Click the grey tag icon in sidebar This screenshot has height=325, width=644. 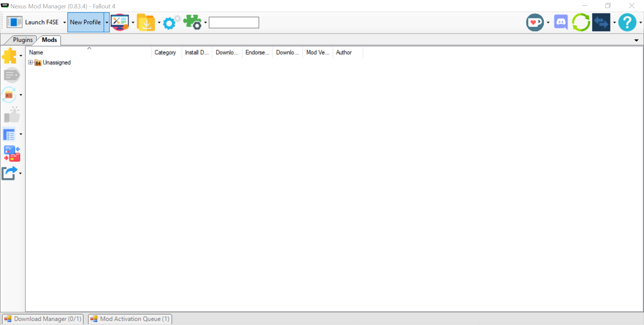pyautogui.click(x=12, y=75)
